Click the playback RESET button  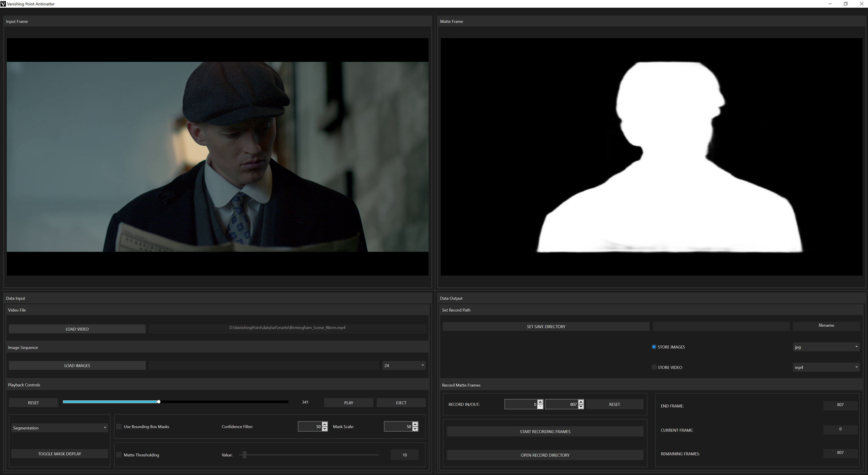[x=33, y=402]
